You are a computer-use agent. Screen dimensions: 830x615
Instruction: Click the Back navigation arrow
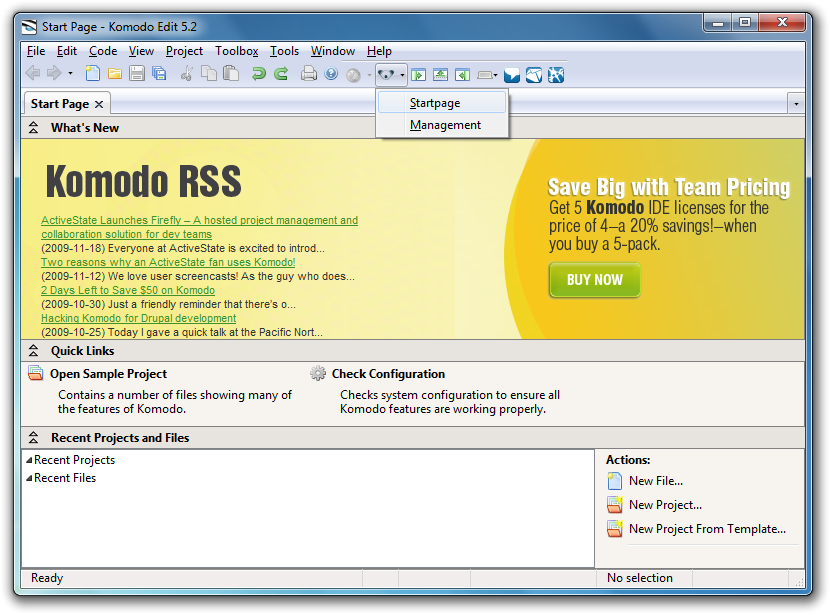(x=33, y=73)
